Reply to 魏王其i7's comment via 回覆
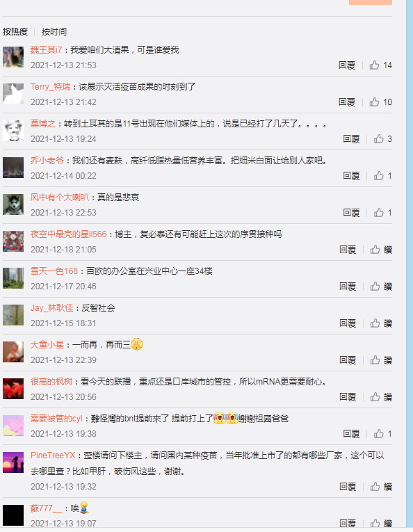 (346, 65)
